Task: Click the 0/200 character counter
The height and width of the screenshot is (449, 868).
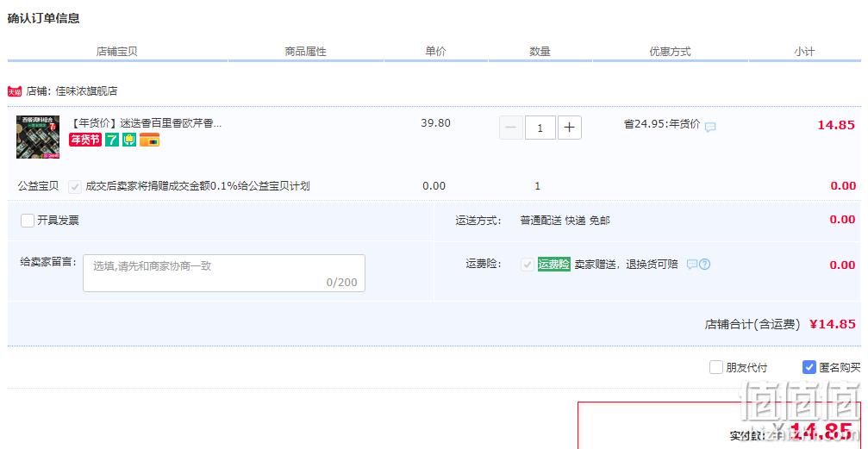Action: [341, 283]
